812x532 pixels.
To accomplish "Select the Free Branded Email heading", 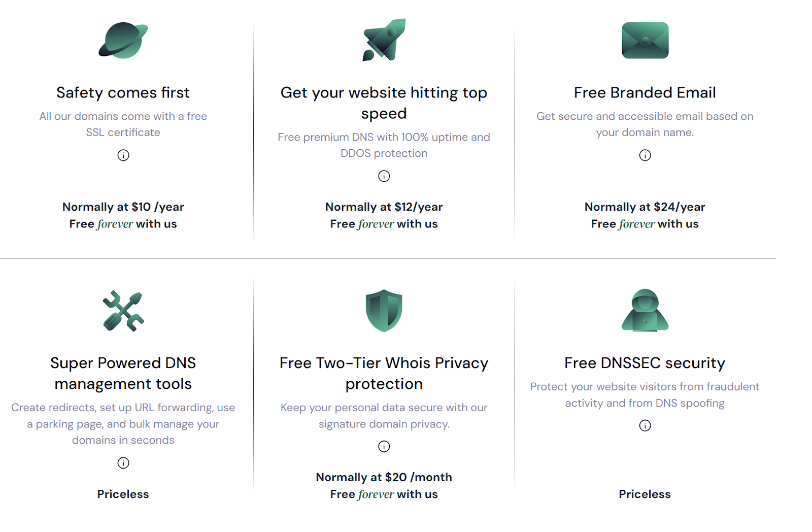I will click(x=645, y=92).
